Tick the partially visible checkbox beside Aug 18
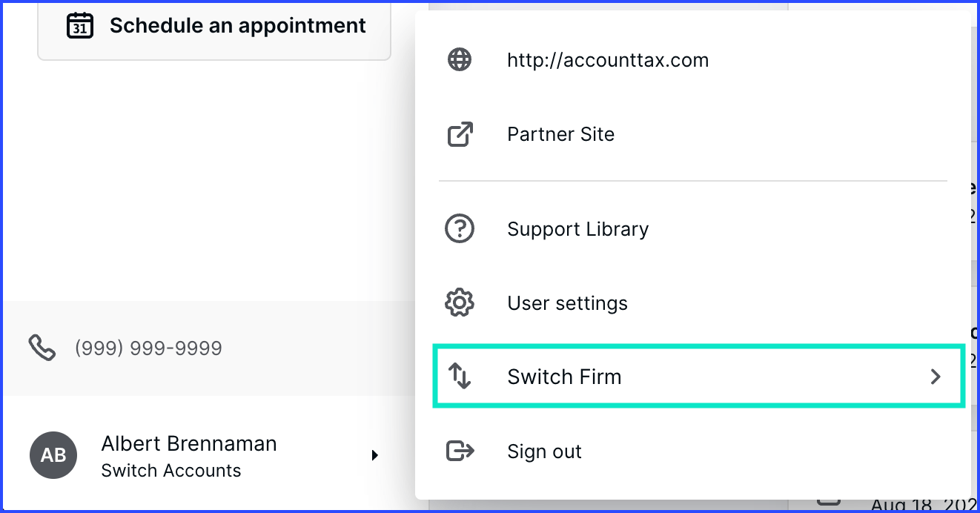The image size is (980, 513). (x=830, y=501)
